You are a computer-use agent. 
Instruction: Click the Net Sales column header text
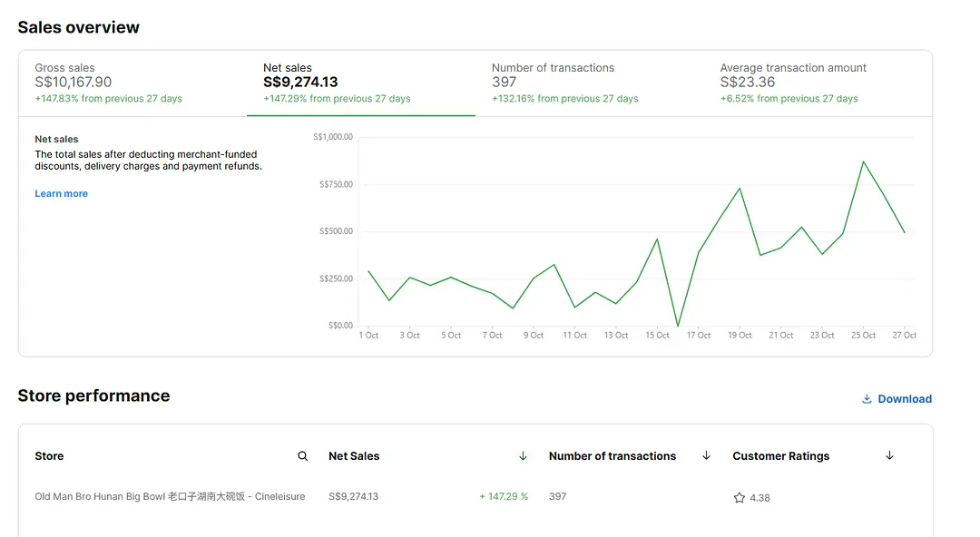coord(354,456)
